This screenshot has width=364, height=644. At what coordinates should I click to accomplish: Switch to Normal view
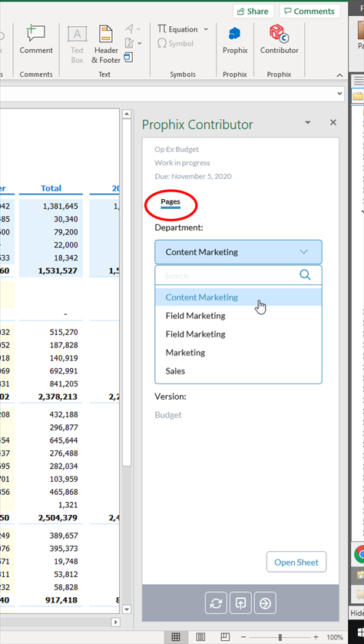coord(176,637)
